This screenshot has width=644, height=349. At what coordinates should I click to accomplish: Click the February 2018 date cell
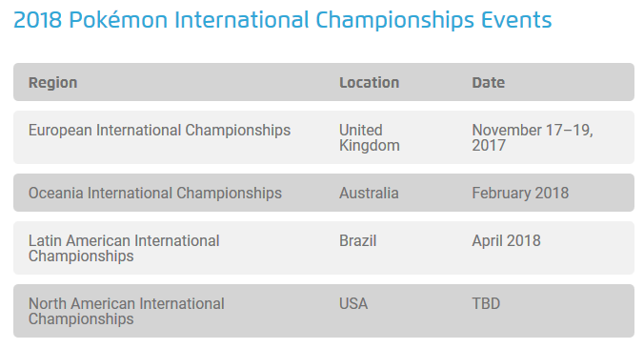[520, 194]
